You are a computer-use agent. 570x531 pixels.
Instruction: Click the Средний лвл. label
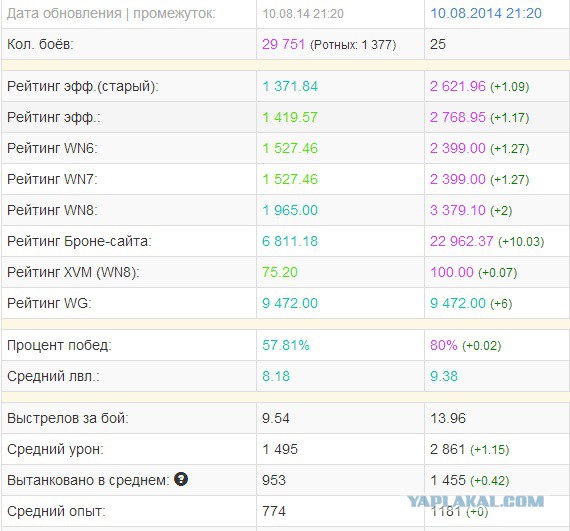[53, 376]
